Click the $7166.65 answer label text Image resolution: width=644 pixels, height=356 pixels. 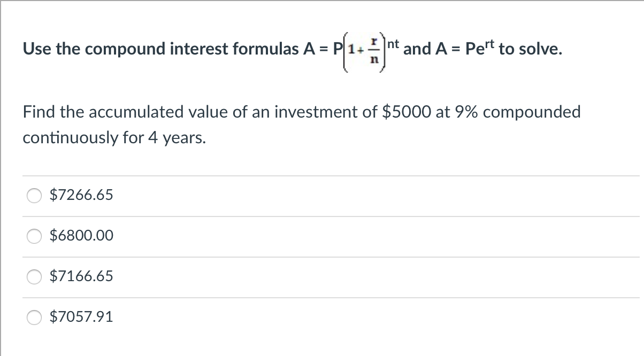click(81, 276)
